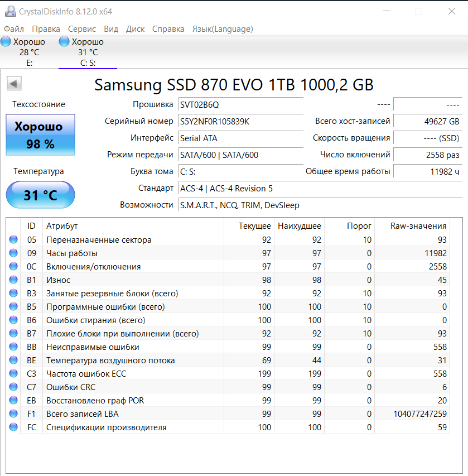Viewport: 468px width, 476px height.
Task: Select the E: disk tab at 28 °C
Action: click(x=29, y=52)
